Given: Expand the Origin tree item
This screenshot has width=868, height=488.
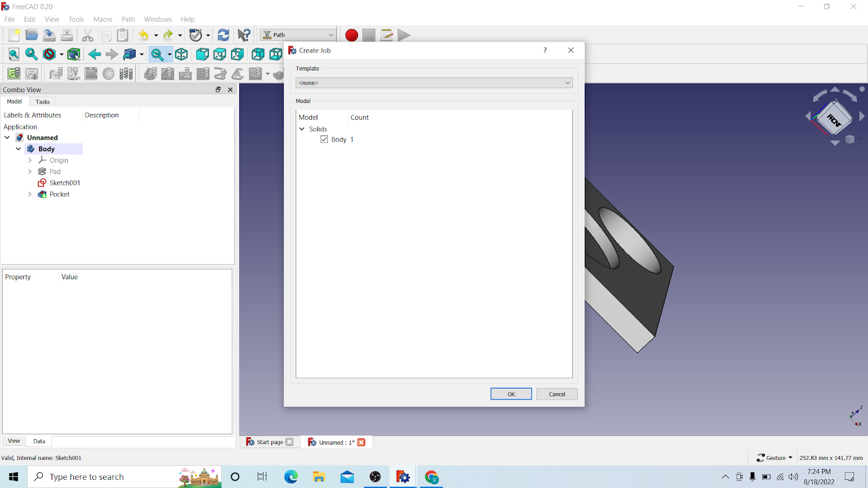Looking at the screenshot, I should 30,160.
